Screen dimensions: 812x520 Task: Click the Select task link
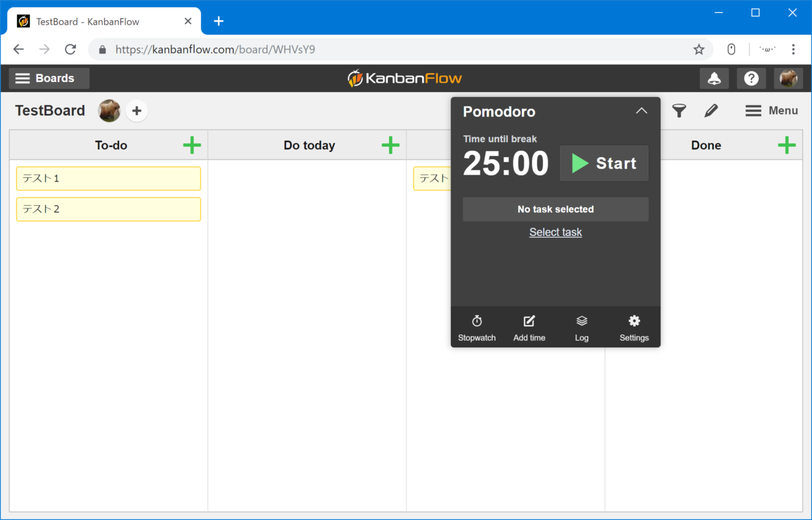coord(556,232)
